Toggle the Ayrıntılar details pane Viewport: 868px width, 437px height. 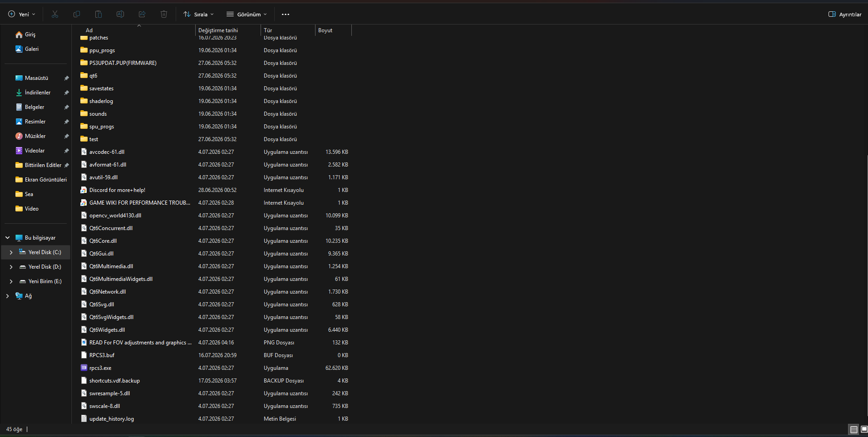(845, 14)
